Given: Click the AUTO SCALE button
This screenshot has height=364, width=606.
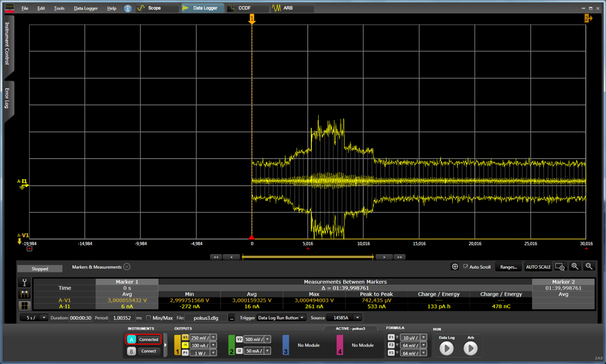Looking at the screenshot, I should coord(538,267).
